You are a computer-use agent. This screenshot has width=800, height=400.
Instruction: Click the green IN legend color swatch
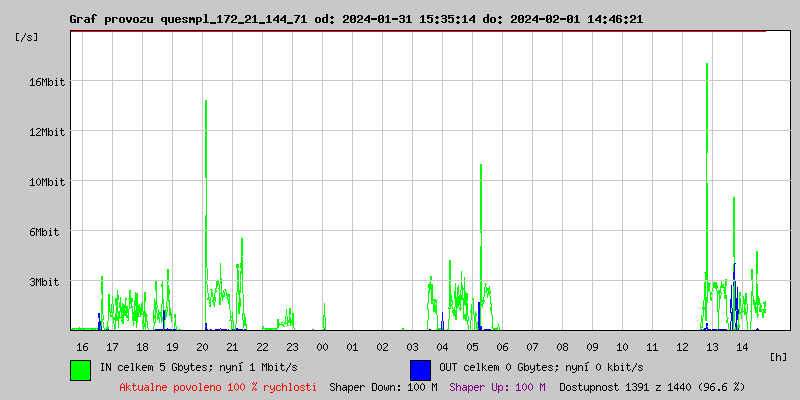pyautogui.click(x=80, y=369)
